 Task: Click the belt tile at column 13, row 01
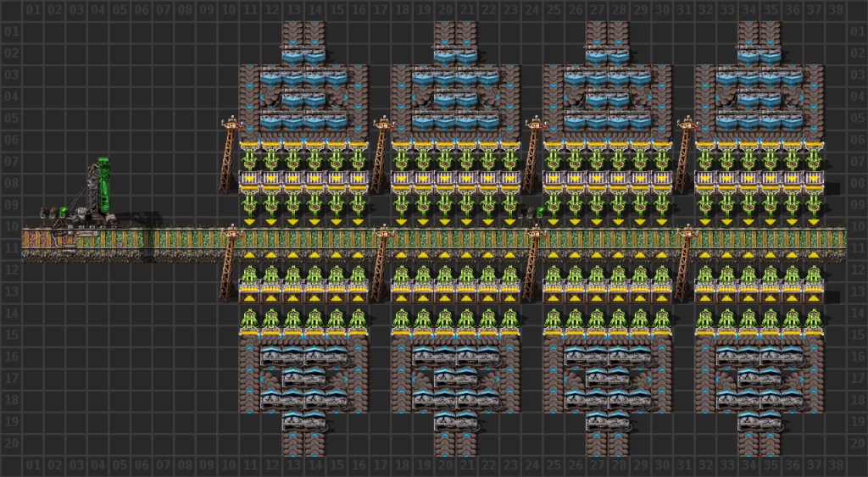(292, 32)
